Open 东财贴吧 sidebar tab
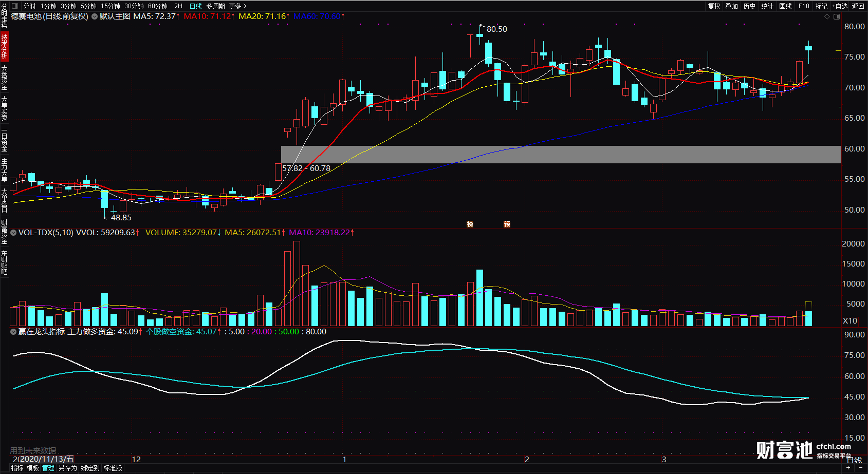The image size is (868, 474). tap(4, 262)
